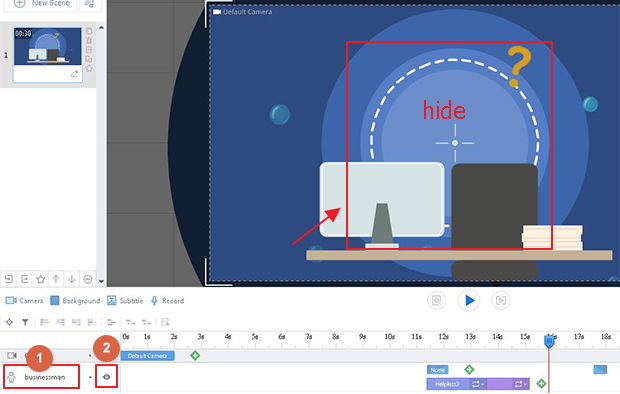Open the Background settings
620x394 pixels.
pyautogui.click(x=75, y=301)
